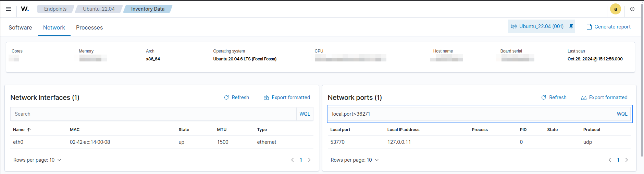Click the Network interfaces search field
The width and height of the screenshot is (644, 174).
(153, 114)
